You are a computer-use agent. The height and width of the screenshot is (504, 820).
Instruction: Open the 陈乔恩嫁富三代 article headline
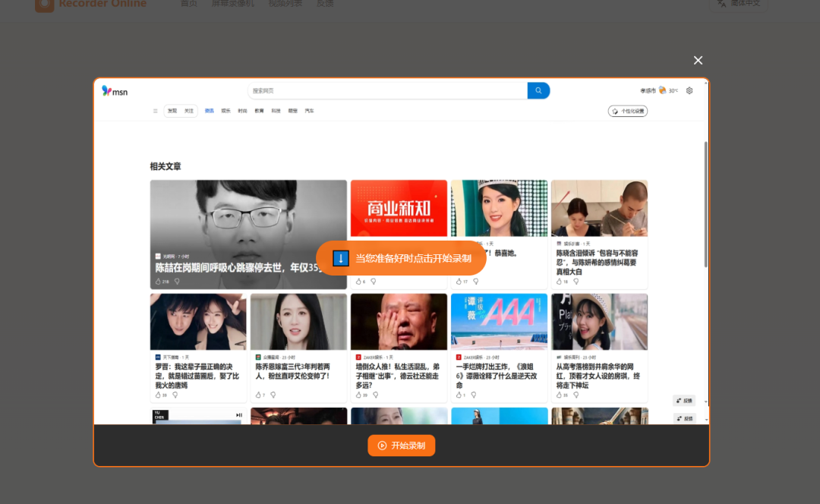(x=293, y=371)
